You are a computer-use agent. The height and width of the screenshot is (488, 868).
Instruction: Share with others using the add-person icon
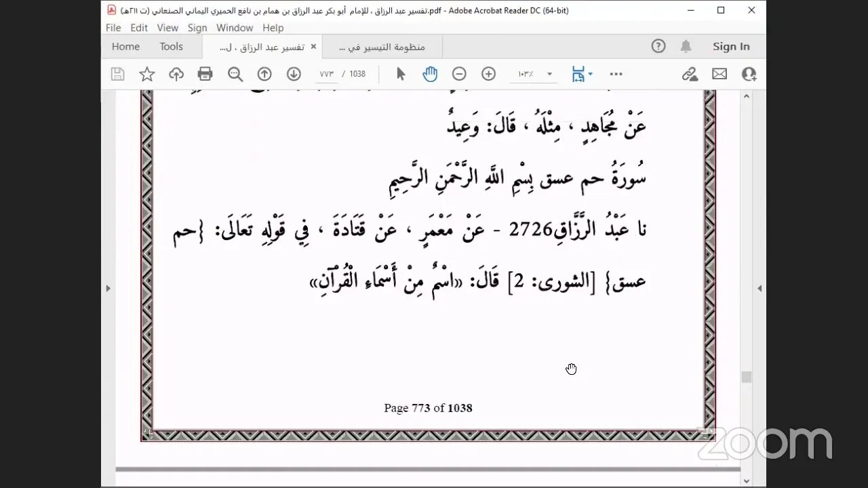pyautogui.click(x=749, y=74)
